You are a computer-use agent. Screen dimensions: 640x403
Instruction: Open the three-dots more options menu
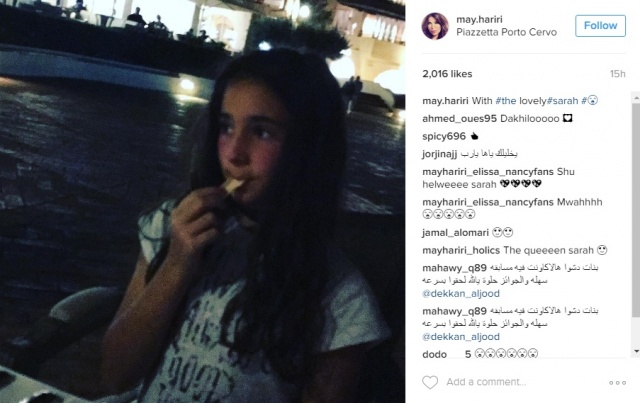[x=617, y=383]
